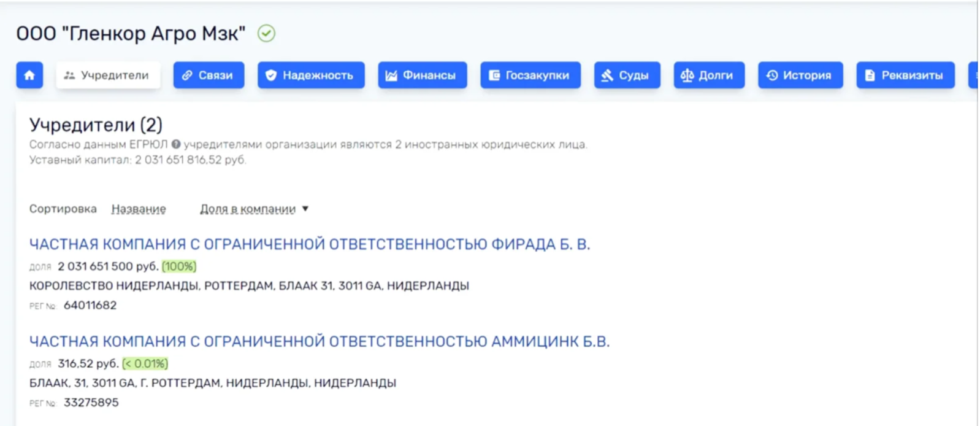980x426 pixels.
Task: Open the История tab
Action: pos(800,75)
